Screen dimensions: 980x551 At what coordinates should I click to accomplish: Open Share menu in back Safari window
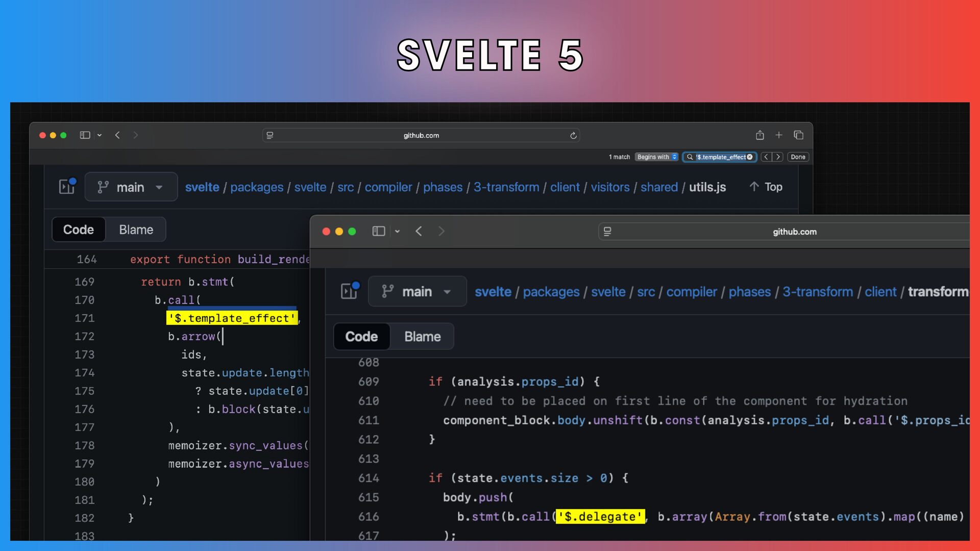point(760,135)
